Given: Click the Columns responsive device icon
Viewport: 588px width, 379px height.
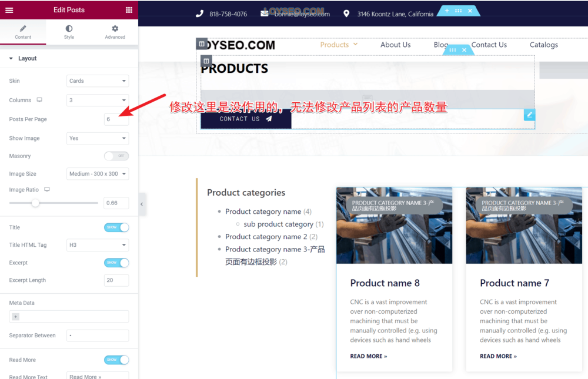Looking at the screenshot, I should (39, 100).
